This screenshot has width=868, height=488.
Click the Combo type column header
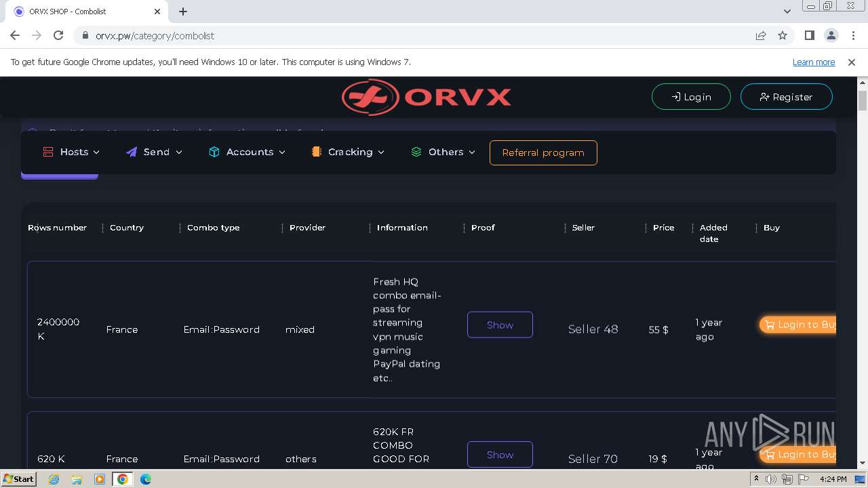click(x=213, y=228)
